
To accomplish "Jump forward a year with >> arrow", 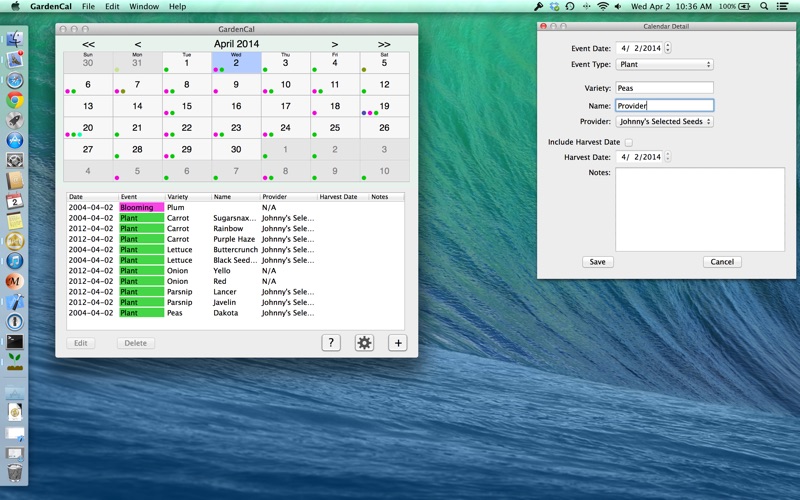I will tap(384, 44).
